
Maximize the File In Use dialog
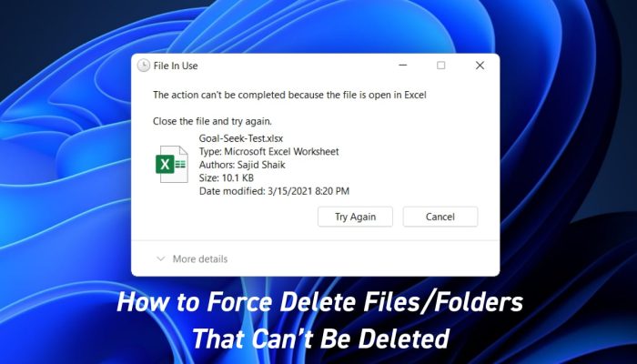440,66
